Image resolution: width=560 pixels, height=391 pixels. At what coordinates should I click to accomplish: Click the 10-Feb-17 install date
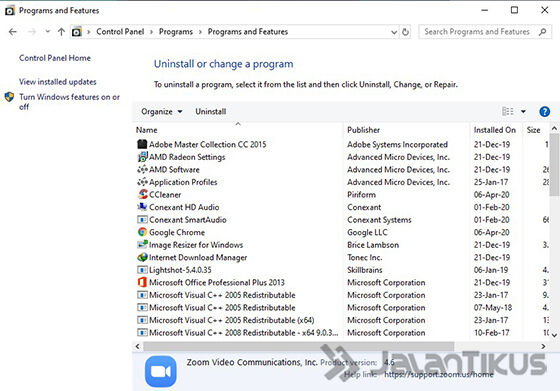pos(491,332)
